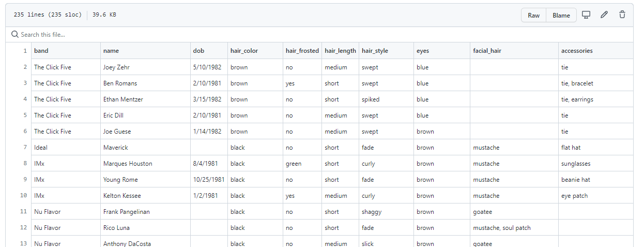Click the shaggy hair_style cell
644x247 pixels.
click(x=386, y=212)
